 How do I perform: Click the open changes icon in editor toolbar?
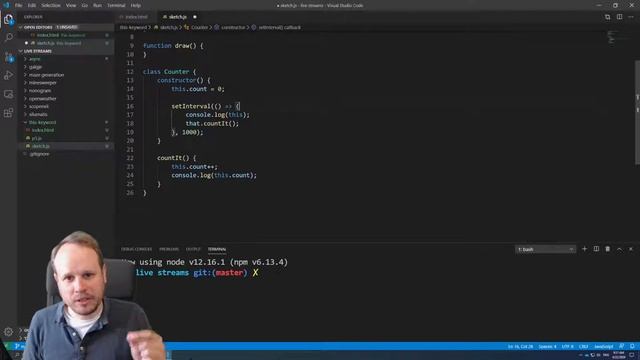coord(607,17)
